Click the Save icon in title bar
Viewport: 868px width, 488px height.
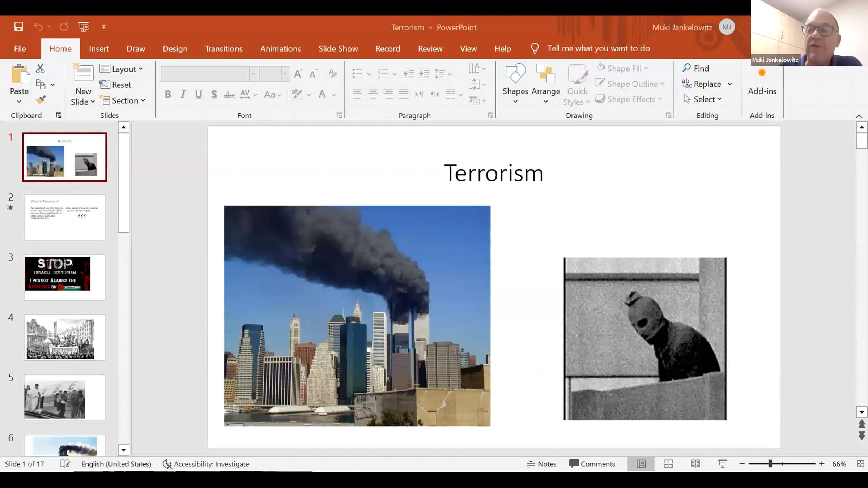click(18, 27)
